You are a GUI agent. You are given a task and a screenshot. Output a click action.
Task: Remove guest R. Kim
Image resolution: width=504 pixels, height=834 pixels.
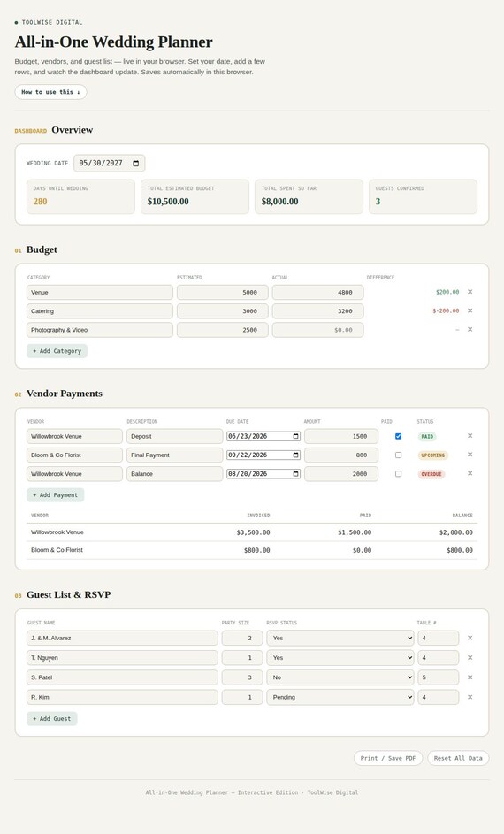[x=470, y=697]
